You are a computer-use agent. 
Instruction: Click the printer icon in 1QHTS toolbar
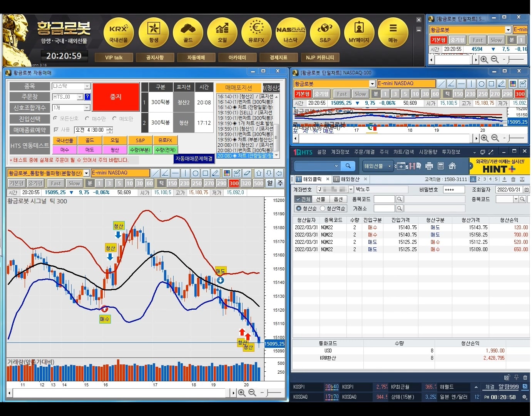click(429, 166)
